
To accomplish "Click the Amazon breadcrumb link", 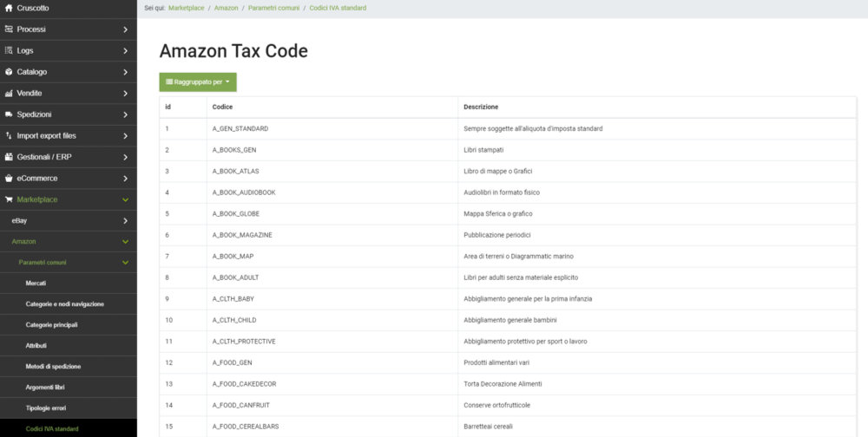I will pyautogui.click(x=226, y=8).
